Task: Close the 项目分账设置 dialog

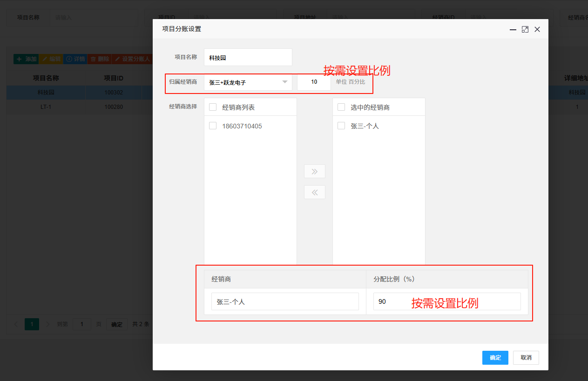Action: tap(537, 29)
